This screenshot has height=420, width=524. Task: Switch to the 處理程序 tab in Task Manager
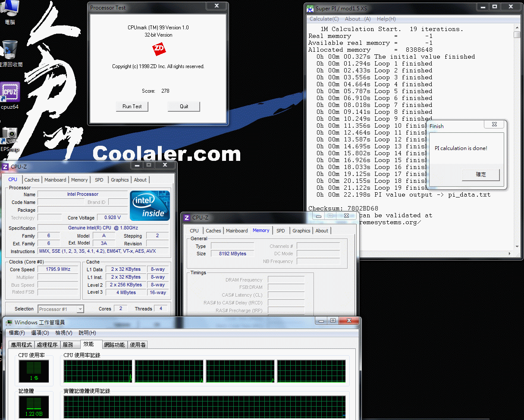click(47, 345)
